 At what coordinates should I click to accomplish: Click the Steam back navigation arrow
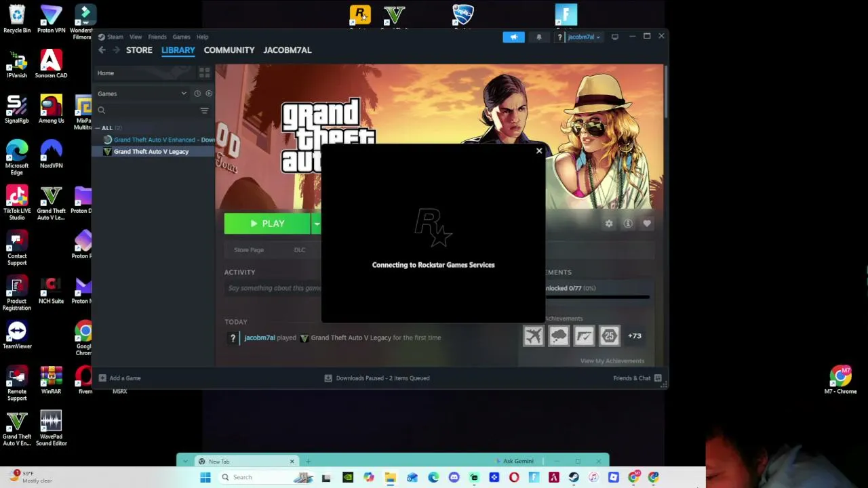(x=102, y=50)
